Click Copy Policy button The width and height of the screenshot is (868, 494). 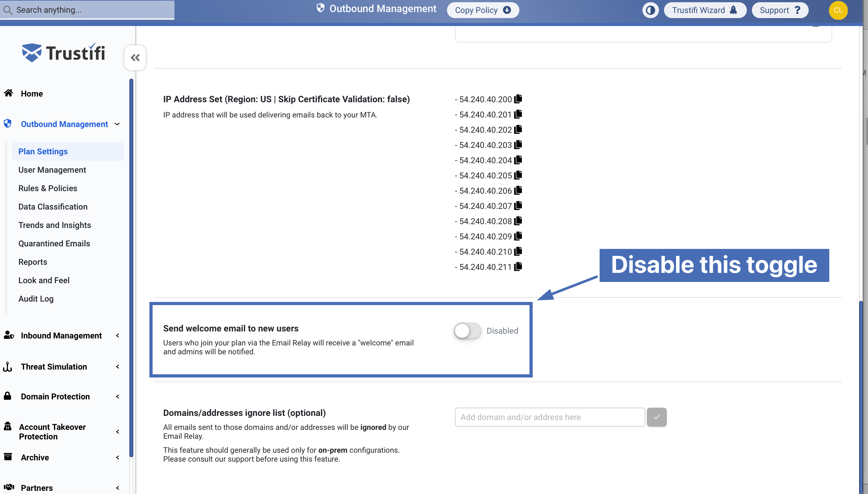coord(483,10)
